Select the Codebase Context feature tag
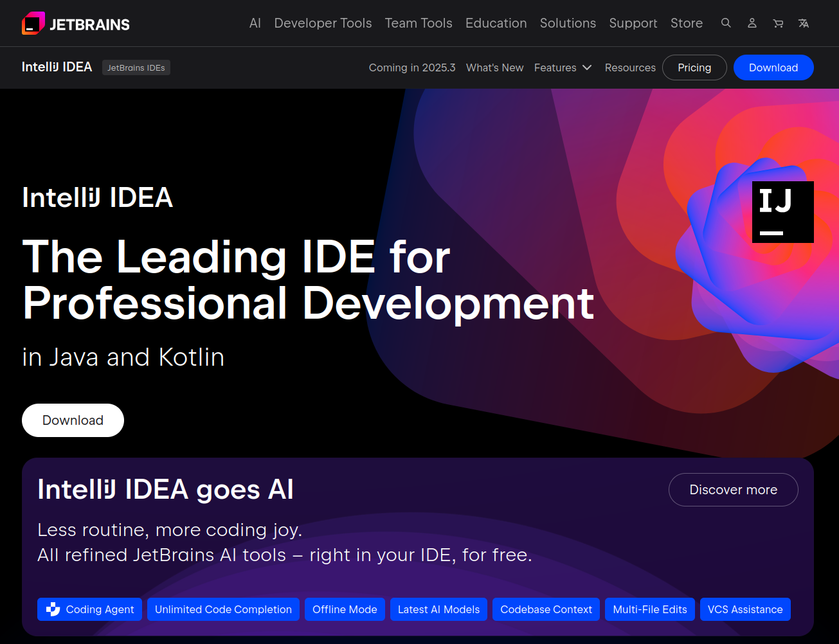 tap(546, 609)
